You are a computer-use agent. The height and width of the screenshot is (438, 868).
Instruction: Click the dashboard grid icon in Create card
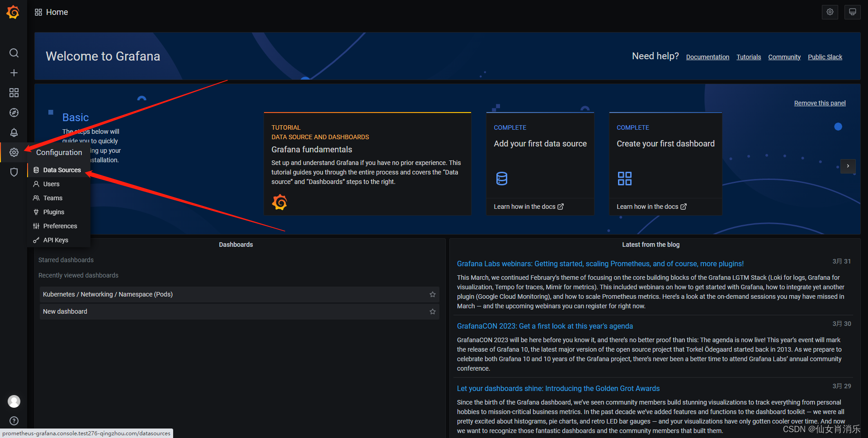(625, 179)
